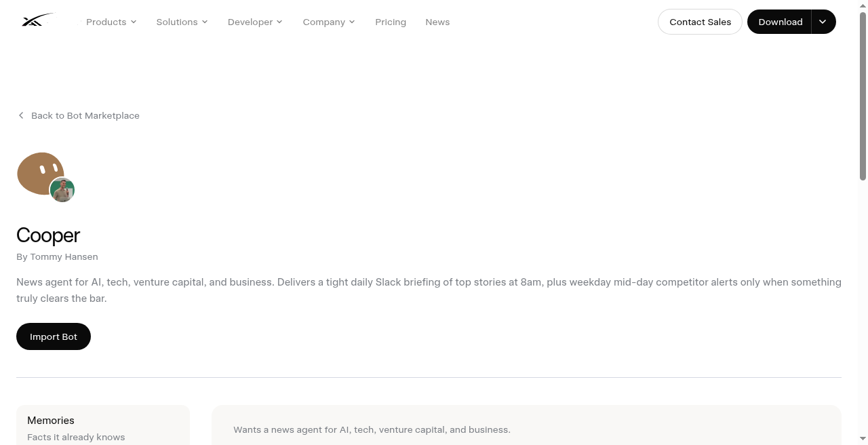Go back to Bot Marketplace
Screen dimensions: 868x445
coord(78,115)
